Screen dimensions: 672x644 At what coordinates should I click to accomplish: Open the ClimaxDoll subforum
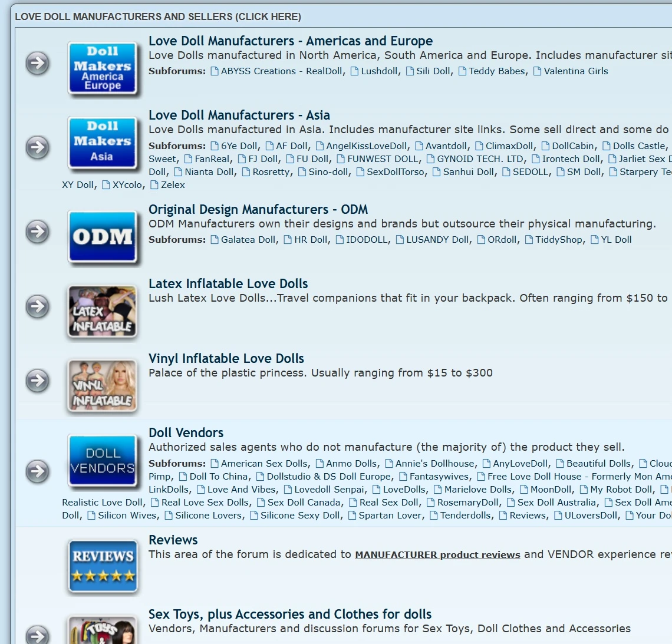coord(509,146)
